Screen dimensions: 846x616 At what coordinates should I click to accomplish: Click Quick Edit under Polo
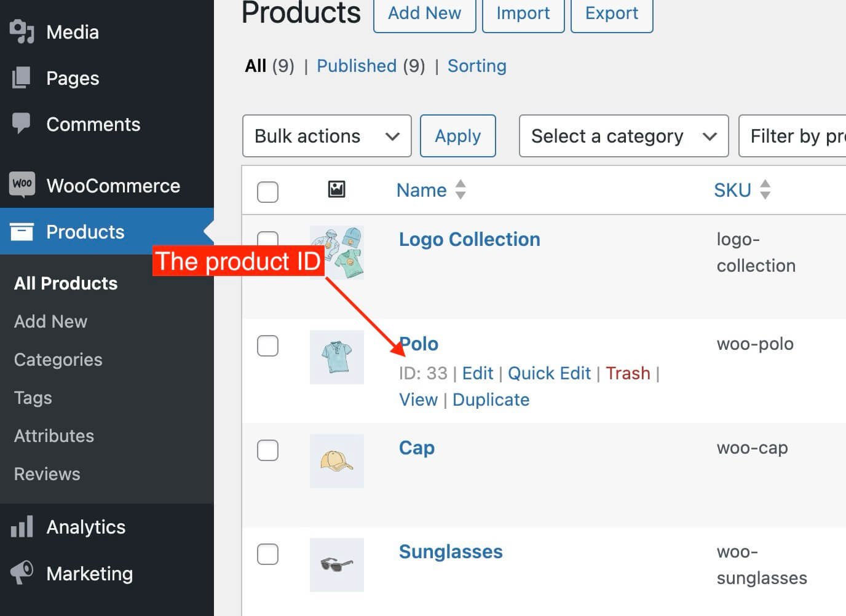click(549, 373)
